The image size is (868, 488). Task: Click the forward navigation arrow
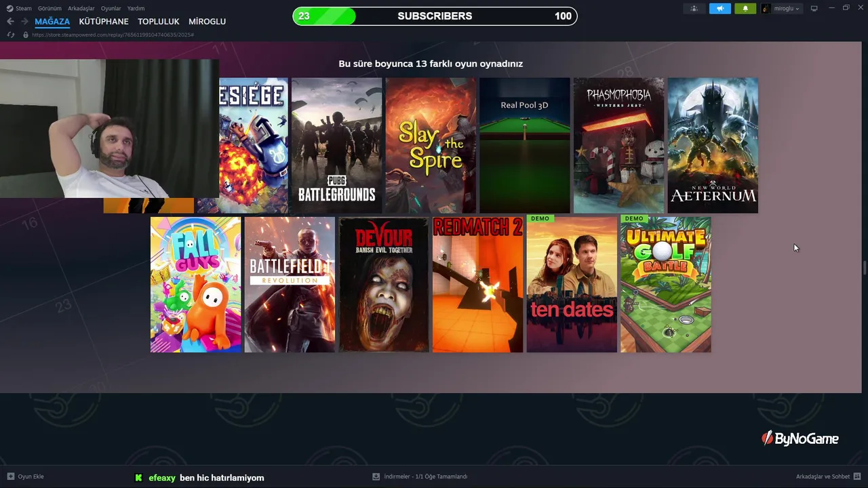24,22
